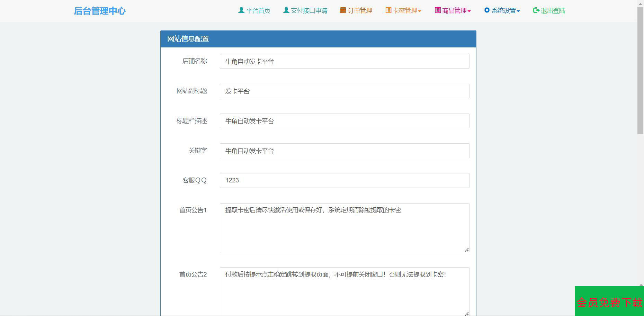Expand the 商品管理 dropdown caret
The image size is (644, 316).
(x=469, y=11)
